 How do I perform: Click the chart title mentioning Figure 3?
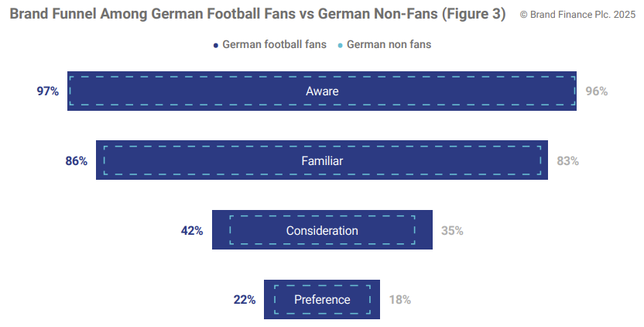258,14
